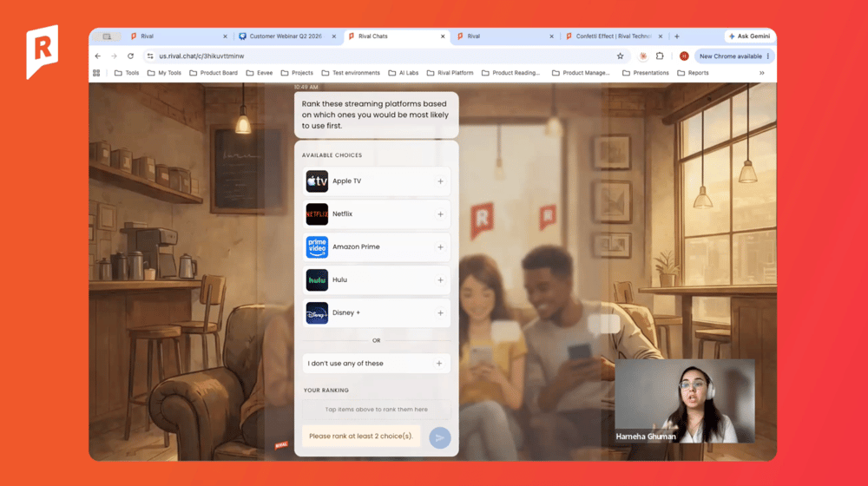Select the Apple TV choice row
The height and width of the screenshot is (486, 868).
tap(377, 181)
